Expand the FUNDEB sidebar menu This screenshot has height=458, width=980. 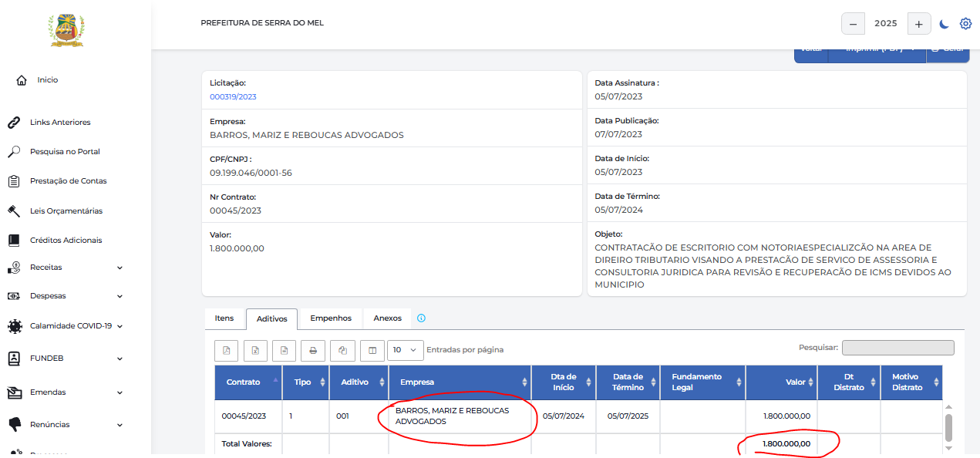point(120,359)
